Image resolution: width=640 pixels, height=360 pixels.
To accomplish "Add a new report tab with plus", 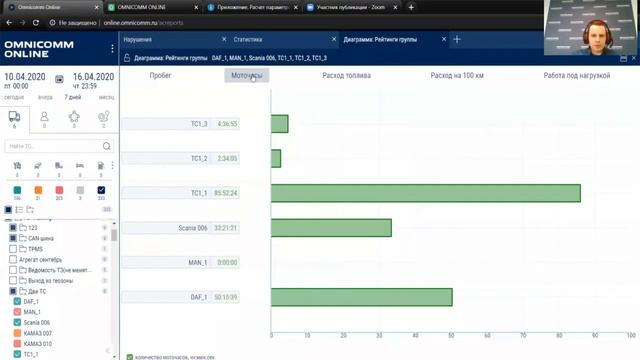I will point(457,39).
